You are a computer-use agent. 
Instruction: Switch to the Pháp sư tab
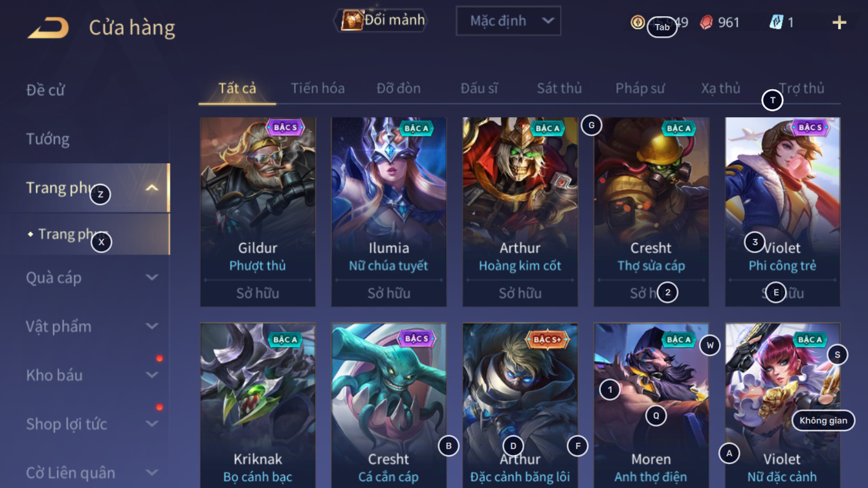[640, 88]
